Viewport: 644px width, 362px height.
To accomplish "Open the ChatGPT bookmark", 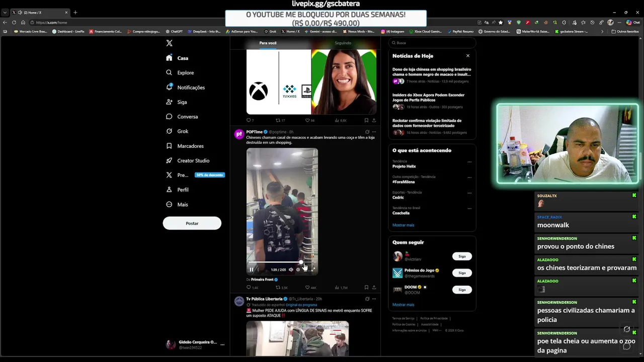I will pyautogui.click(x=174, y=31).
